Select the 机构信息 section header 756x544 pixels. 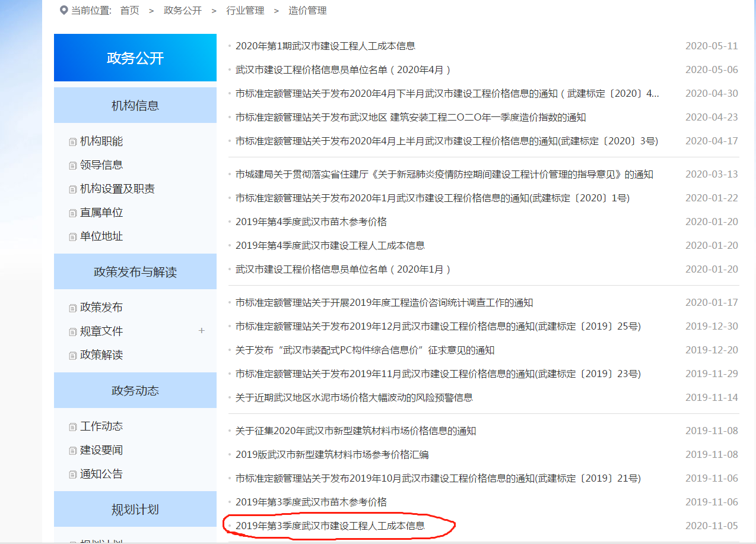[135, 105]
